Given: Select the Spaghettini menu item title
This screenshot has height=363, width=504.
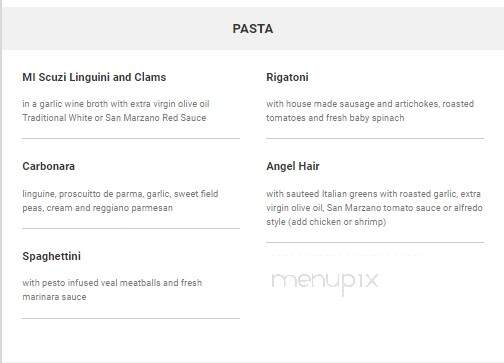Looking at the screenshot, I should point(51,256).
